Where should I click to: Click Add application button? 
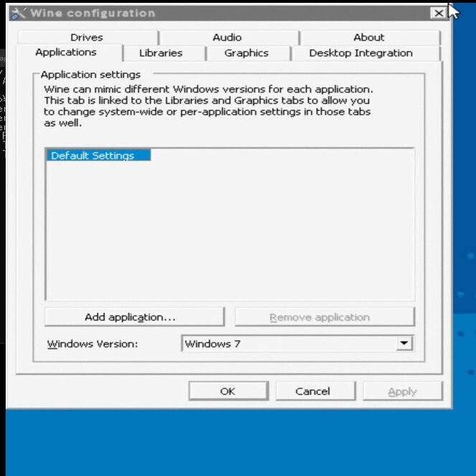click(135, 317)
